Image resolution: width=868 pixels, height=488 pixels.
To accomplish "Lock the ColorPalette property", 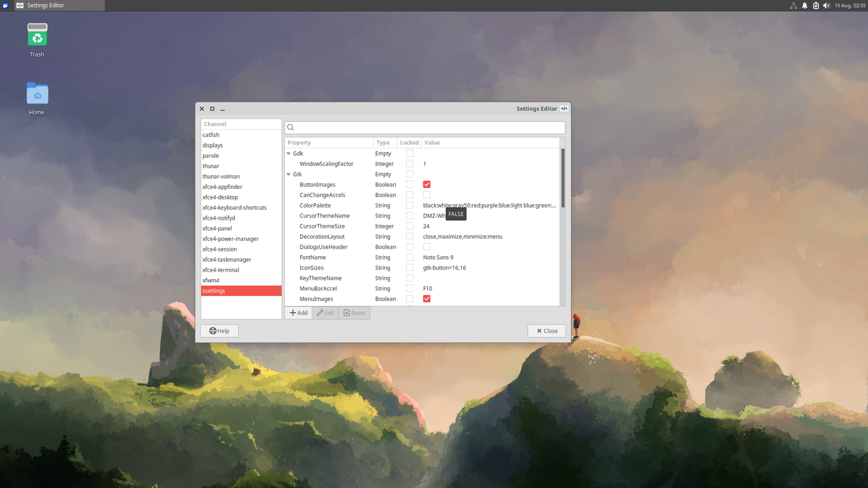I will [409, 205].
